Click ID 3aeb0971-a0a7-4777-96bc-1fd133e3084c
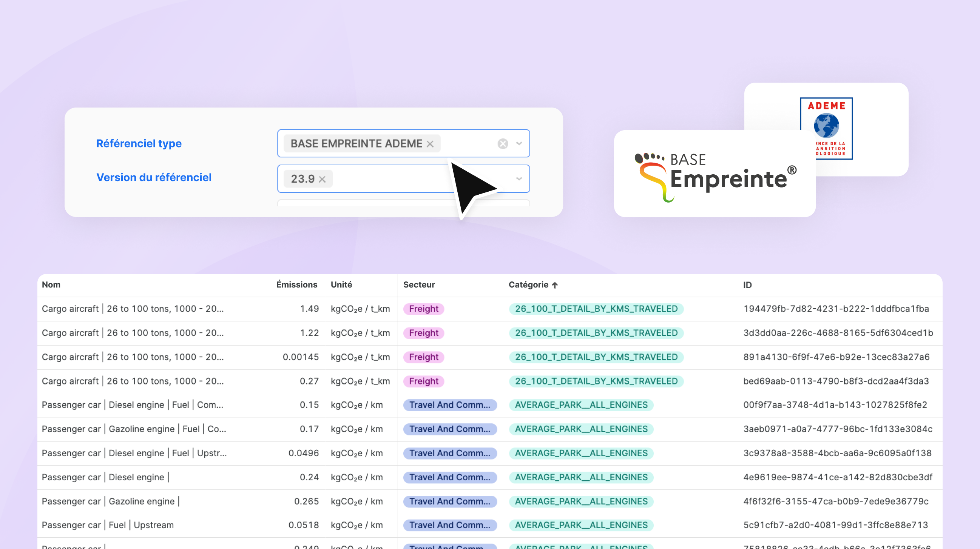This screenshot has height=549, width=980. pyautogui.click(x=838, y=429)
